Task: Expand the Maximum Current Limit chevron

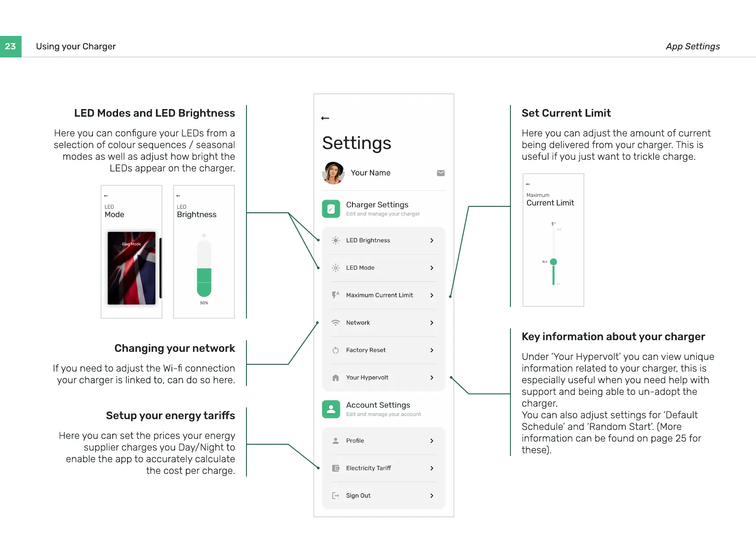Action: point(431,295)
